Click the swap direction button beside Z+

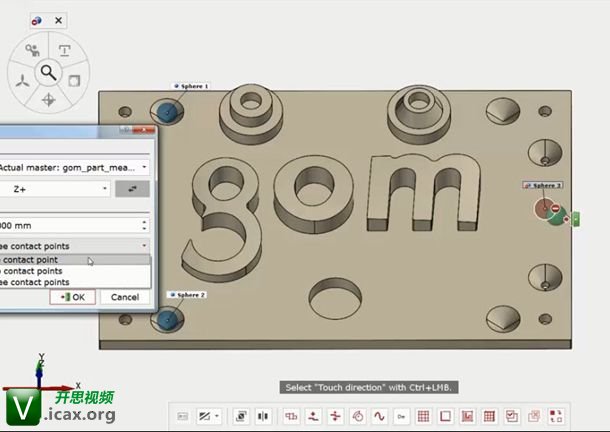click(x=132, y=188)
